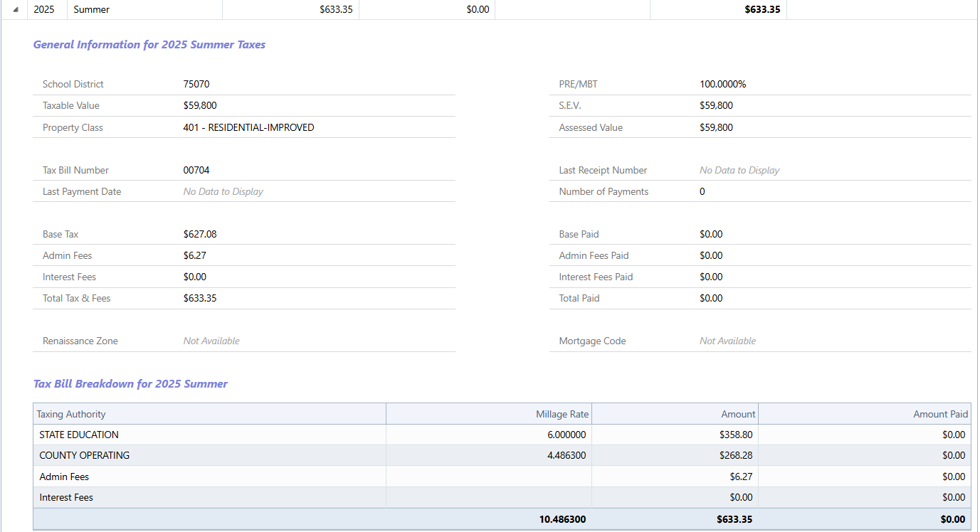Click the property class 401 - RESIDENTIAL-IMPROVED value
The height and width of the screenshot is (532, 980).
click(x=248, y=127)
